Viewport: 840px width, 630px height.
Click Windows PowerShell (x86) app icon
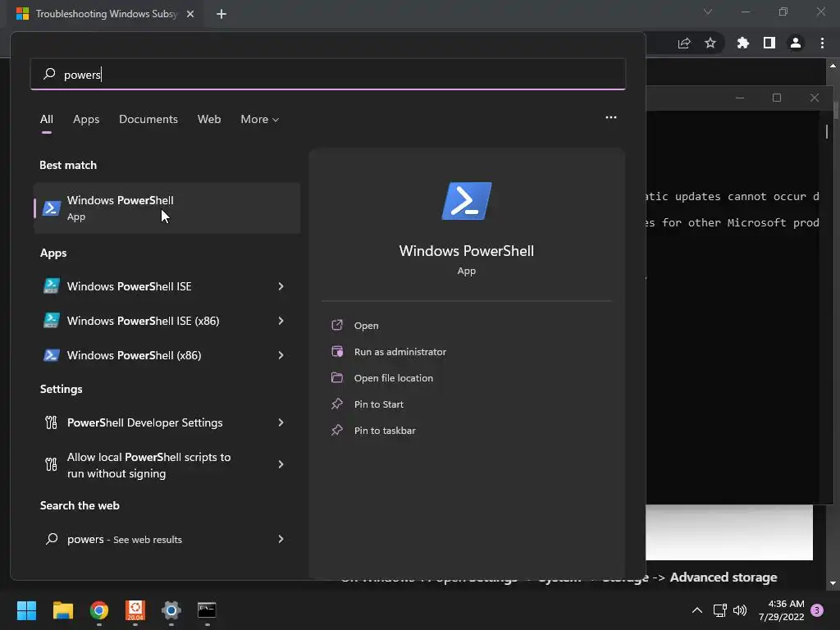pyautogui.click(x=52, y=354)
